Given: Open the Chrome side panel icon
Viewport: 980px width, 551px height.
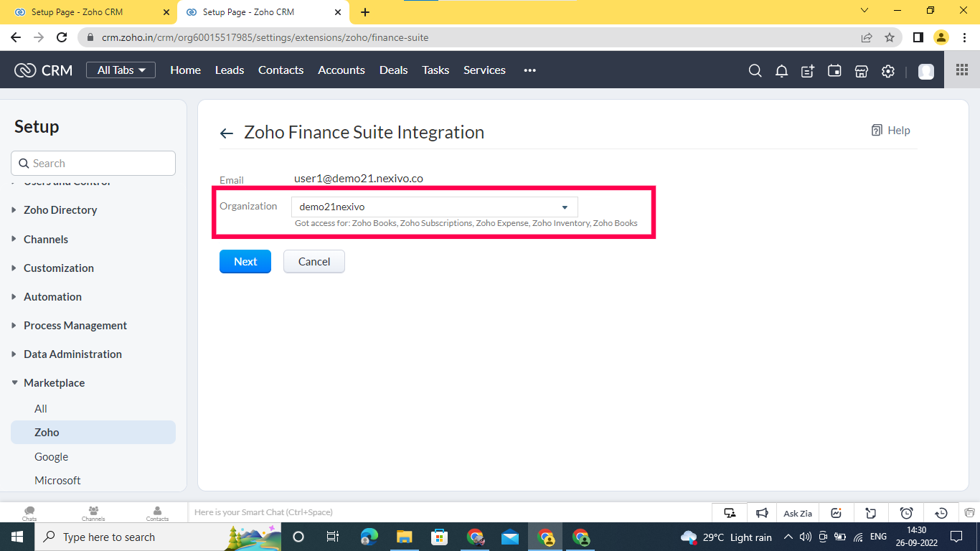Looking at the screenshot, I should pos(918,37).
